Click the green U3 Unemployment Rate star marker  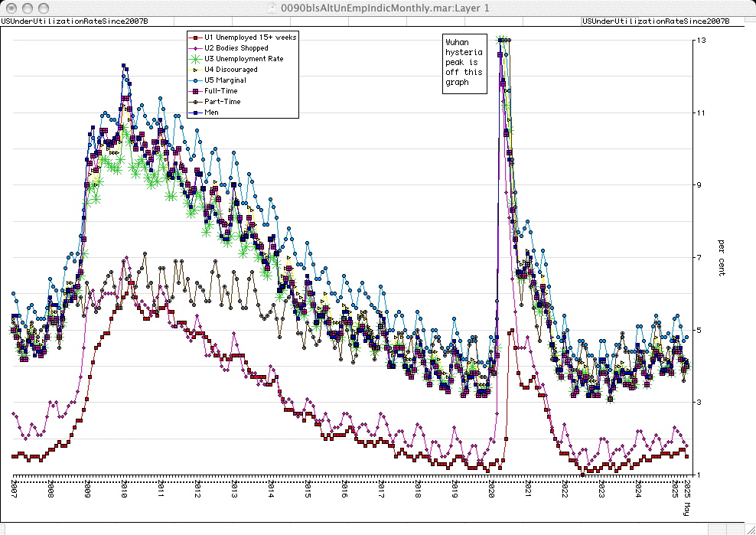click(x=196, y=59)
